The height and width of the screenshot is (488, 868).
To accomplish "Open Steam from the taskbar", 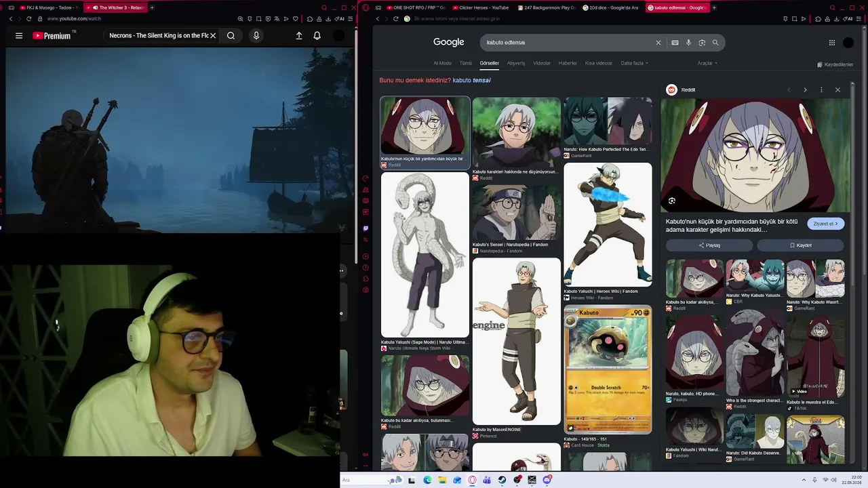I will pos(502,480).
